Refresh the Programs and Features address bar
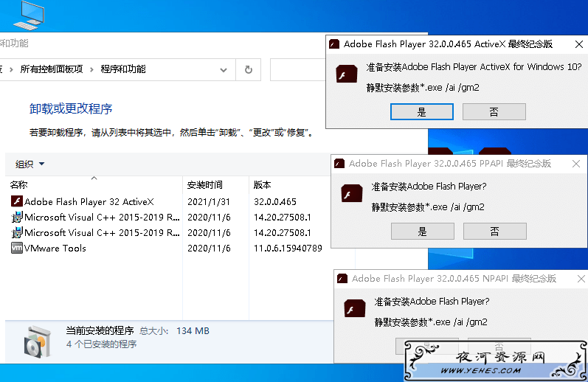The image size is (588, 382). pyautogui.click(x=248, y=69)
